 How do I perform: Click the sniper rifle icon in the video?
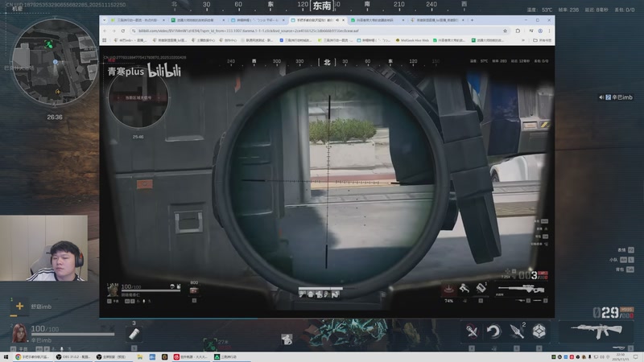(x=521, y=289)
